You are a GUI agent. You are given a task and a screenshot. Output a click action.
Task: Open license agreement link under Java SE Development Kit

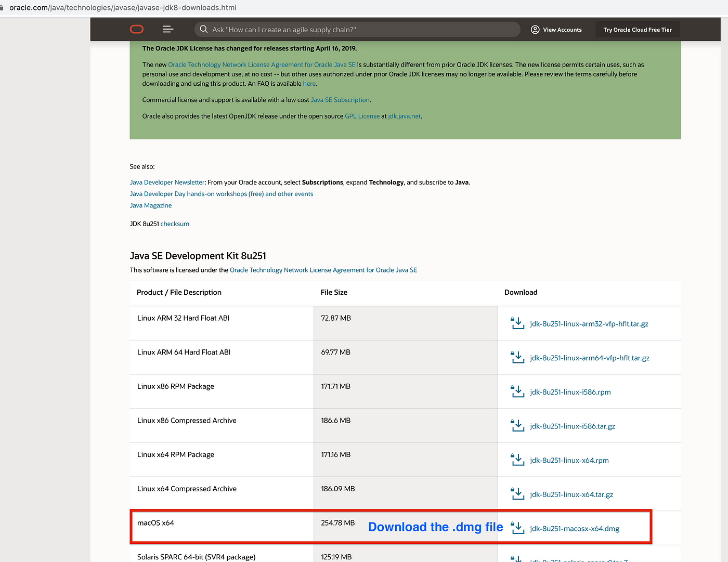point(323,270)
